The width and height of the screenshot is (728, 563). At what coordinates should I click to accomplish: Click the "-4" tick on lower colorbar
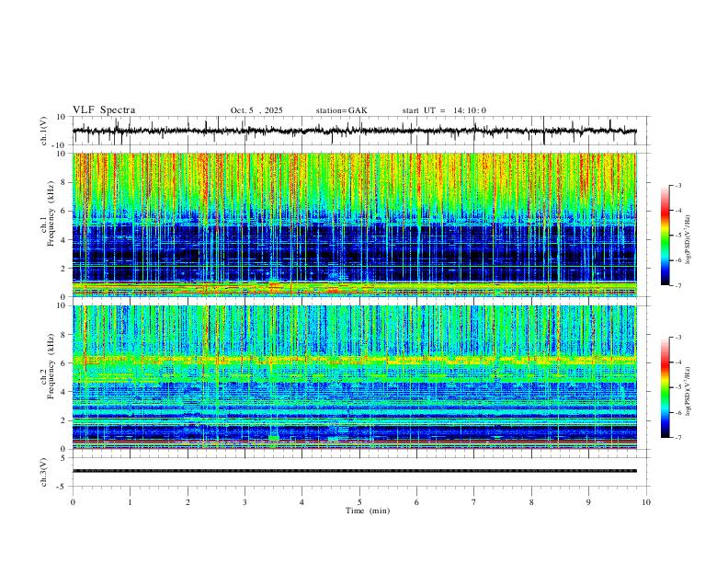tap(677, 362)
